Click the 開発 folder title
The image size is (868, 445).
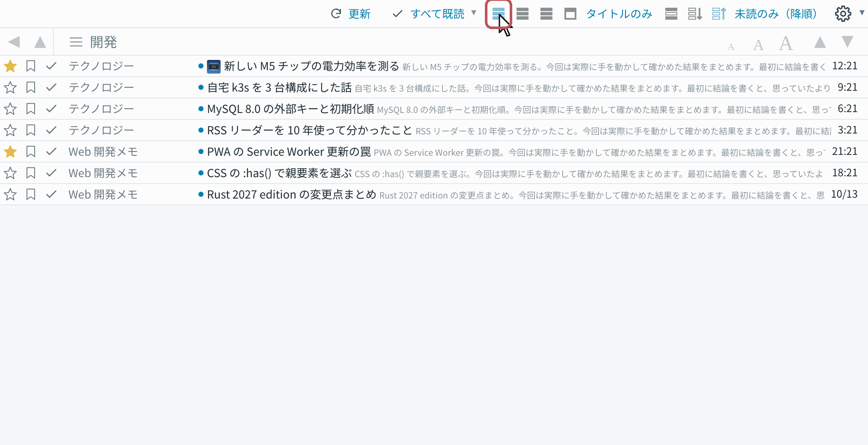click(103, 42)
